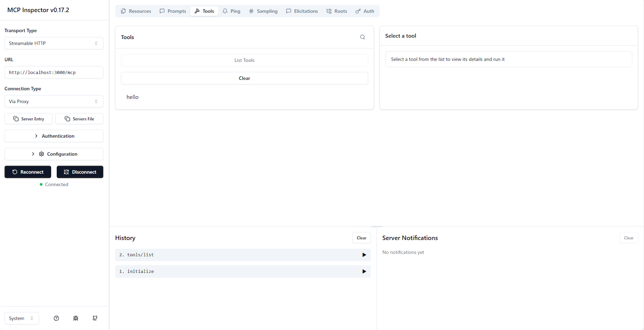Switch to the Prompts tab
Image resolution: width=644 pixels, height=330 pixels.
tap(173, 11)
